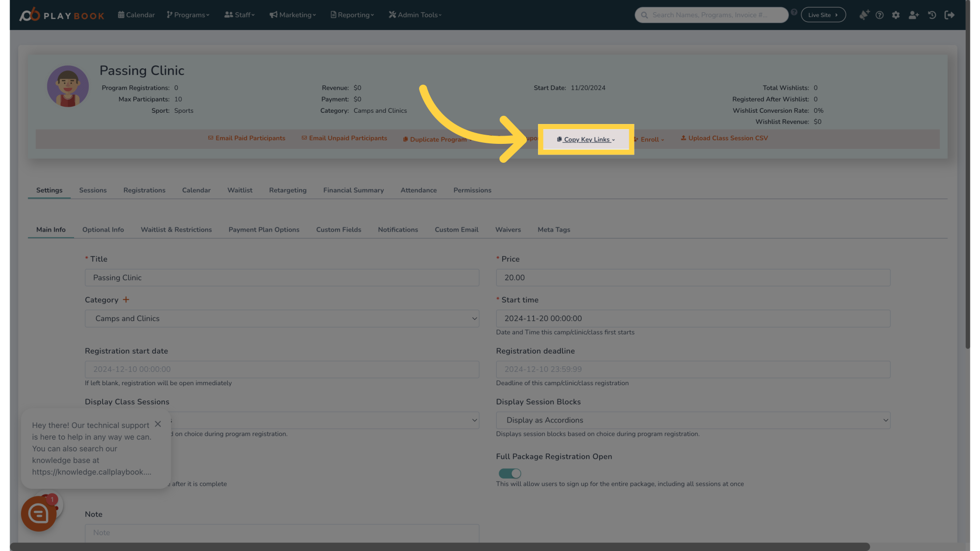This screenshot has height=551, width=980.
Task: Expand the Copy Key Links dropdown
Action: pos(586,139)
